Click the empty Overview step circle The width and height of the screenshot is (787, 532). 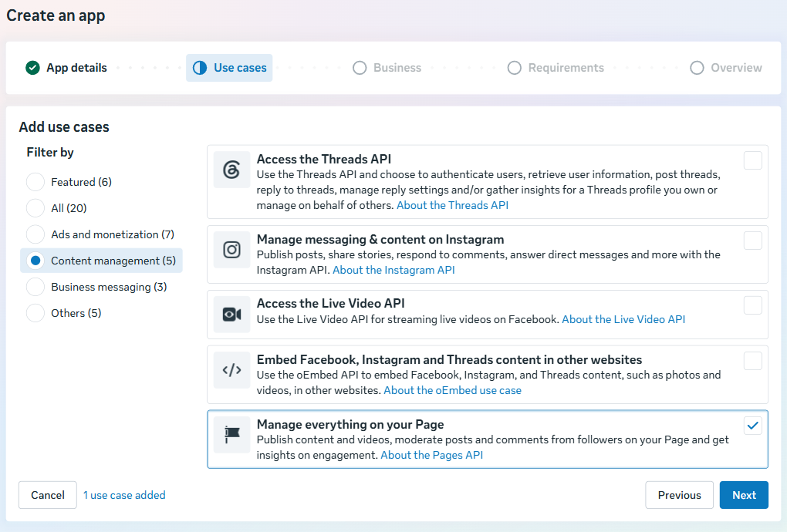697,68
